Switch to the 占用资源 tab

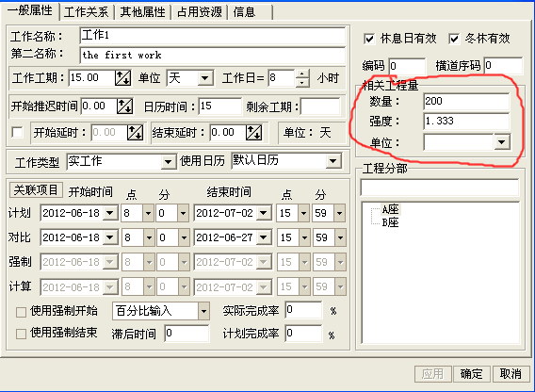point(200,12)
